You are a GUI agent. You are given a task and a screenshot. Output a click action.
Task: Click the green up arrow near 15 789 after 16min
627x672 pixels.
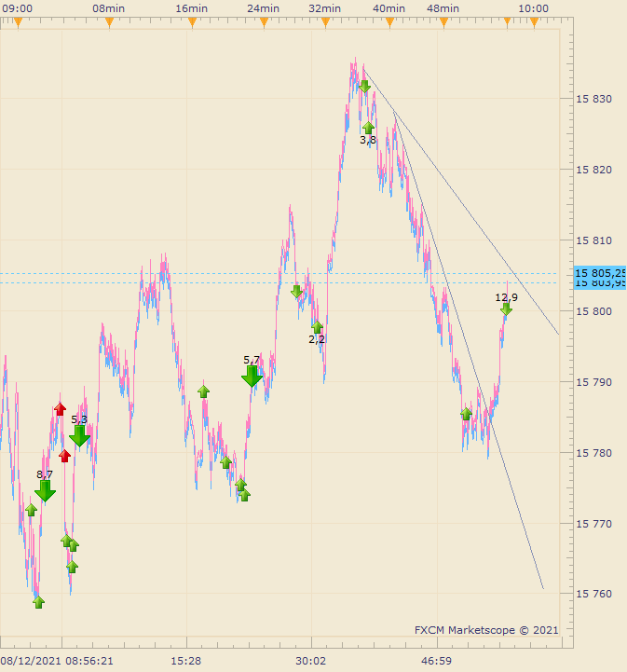203,391
